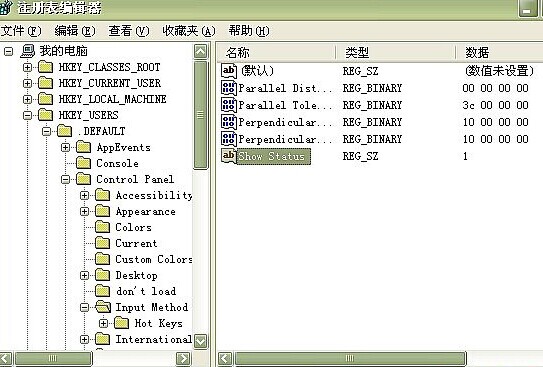The height and width of the screenshot is (367, 543).
Task: Sort by the 数据 column header
Action: (x=499, y=53)
